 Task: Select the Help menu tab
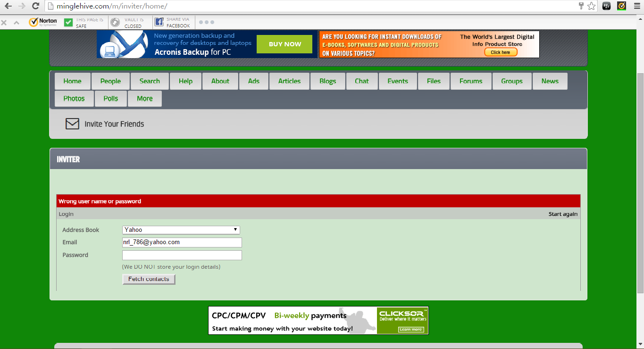tap(185, 81)
